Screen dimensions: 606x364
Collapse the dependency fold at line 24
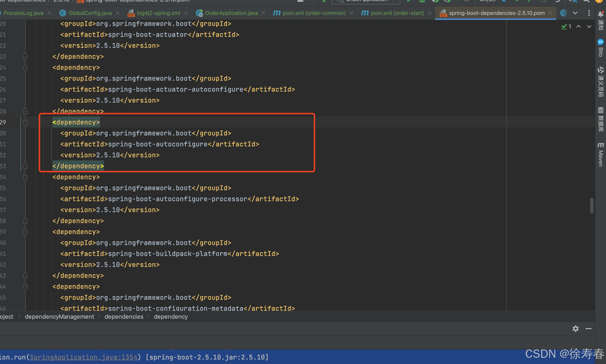(x=25, y=68)
